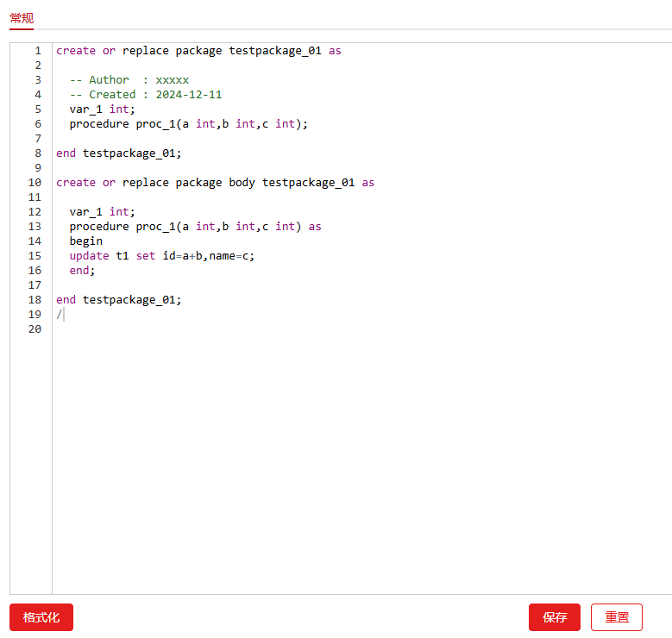Viewport: 672px width, 638px height.
Task: Click the empty editor area below the code
Action: coord(345,457)
